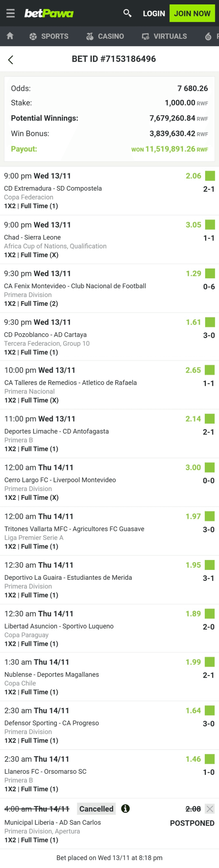Viewport: 219px width, 868px height.
Task: Click the LOGIN link
Action: coord(154,13)
